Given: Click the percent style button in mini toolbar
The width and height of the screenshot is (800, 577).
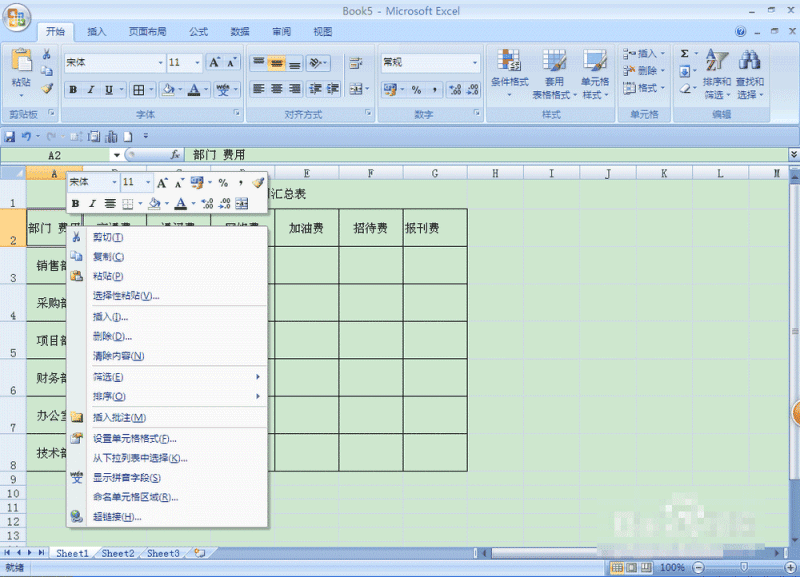Looking at the screenshot, I should [x=223, y=183].
